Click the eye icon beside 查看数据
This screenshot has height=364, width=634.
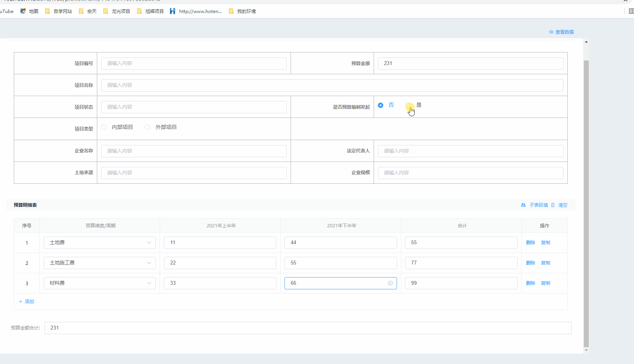pos(551,32)
